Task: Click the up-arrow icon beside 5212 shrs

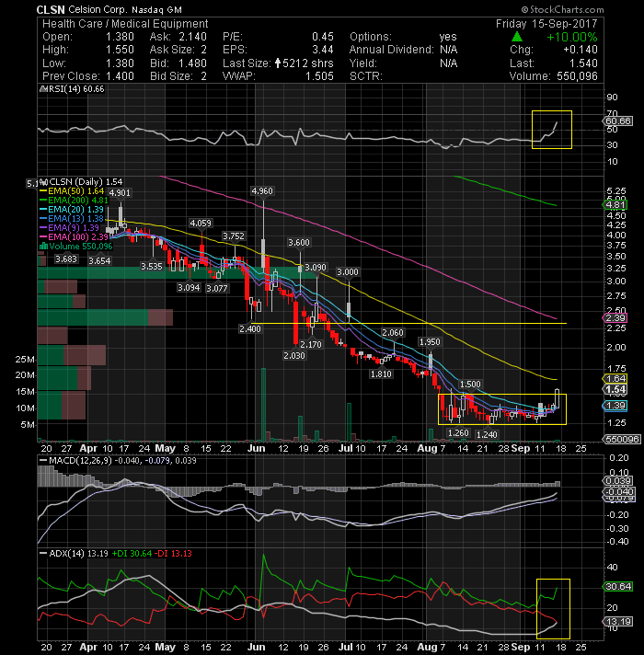Action: (278, 63)
